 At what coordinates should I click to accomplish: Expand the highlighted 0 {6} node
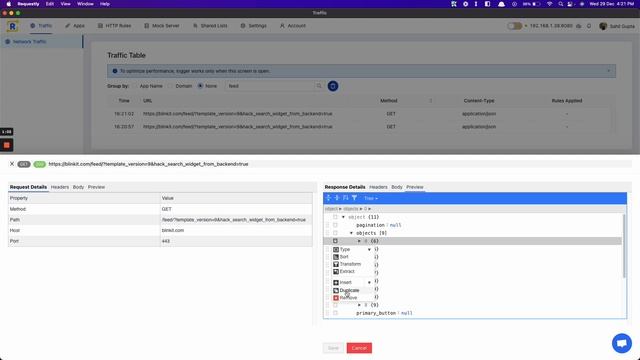pyautogui.click(x=359, y=241)
